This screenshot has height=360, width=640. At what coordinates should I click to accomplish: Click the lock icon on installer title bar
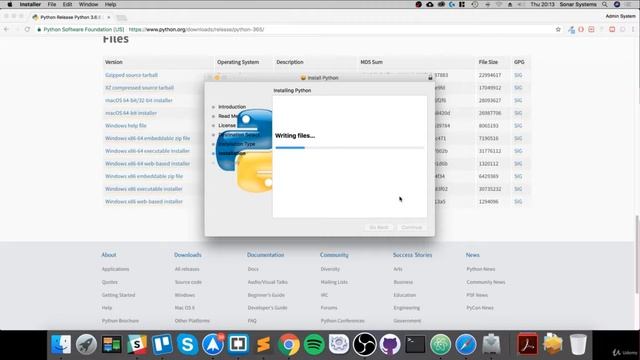430,78
